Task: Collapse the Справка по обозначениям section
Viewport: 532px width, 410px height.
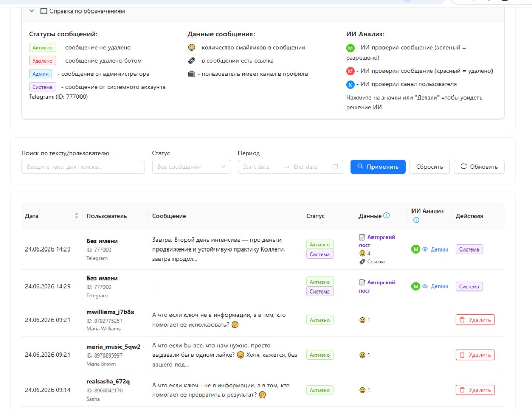Action: point(32,11)
